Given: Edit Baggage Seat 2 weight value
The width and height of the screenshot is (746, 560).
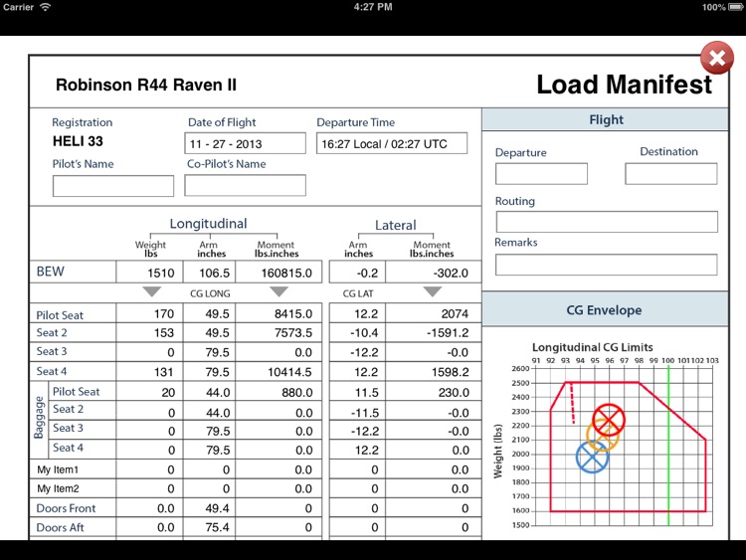Looking at the screenshot, I should [x=149, y=411].
